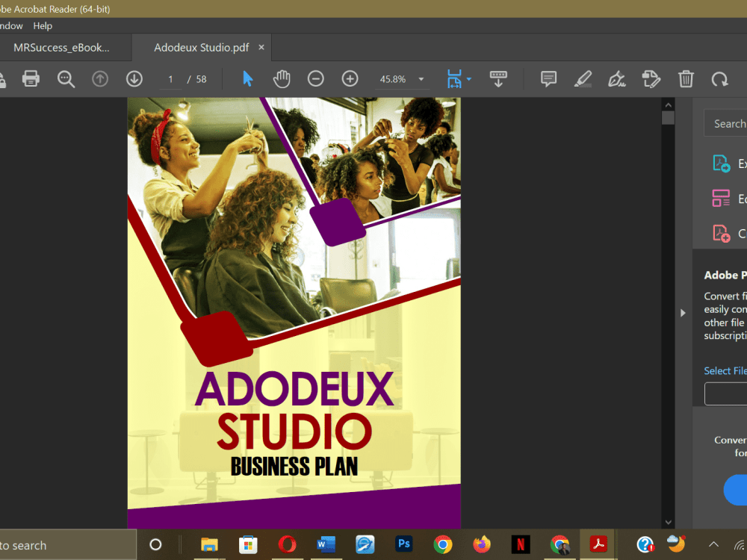Activate the Hand pan tool

282,79
